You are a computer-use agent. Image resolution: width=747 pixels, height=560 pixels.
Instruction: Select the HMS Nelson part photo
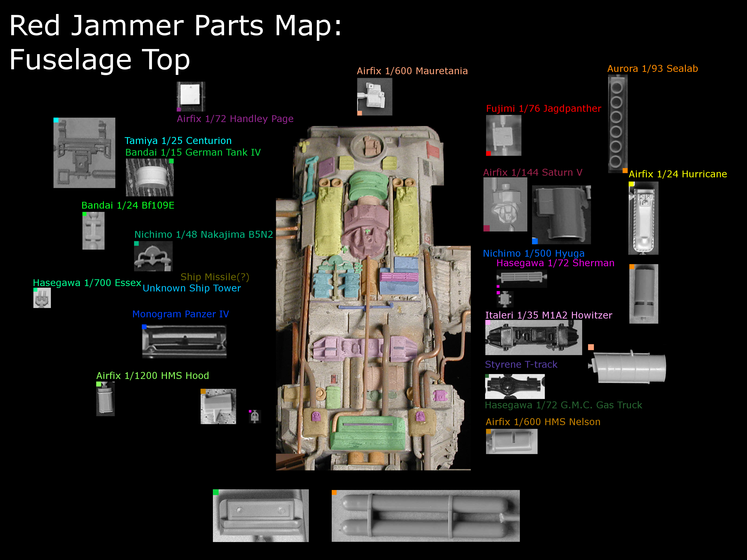click(512, 441)
